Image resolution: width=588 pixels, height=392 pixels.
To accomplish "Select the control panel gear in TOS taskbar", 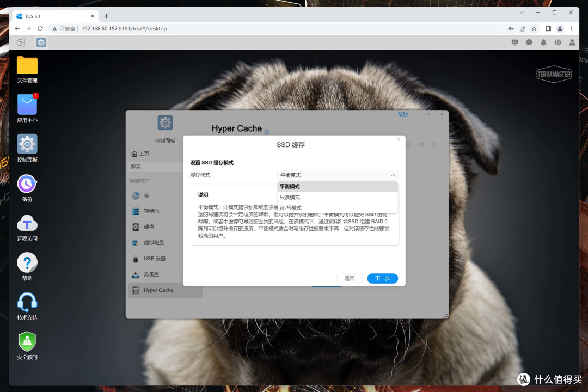I will coord(41,42).
